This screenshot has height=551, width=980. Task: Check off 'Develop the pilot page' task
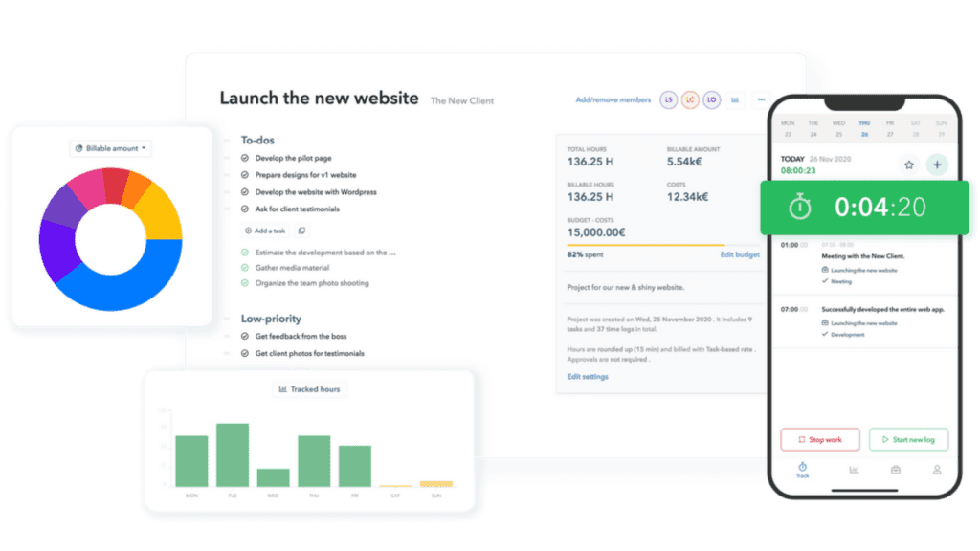(x=245, y=158)
